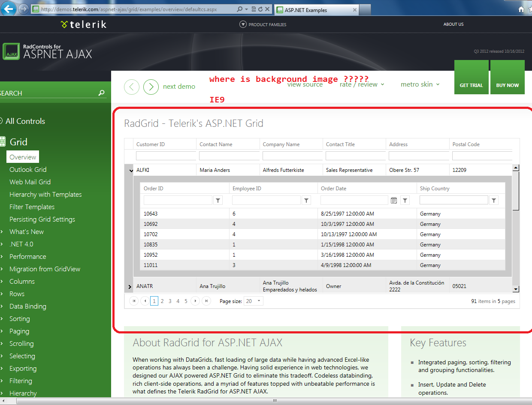This screenshot has height=405, width=532.
Task: Go back with the browser back arrow
Action: 8,9
